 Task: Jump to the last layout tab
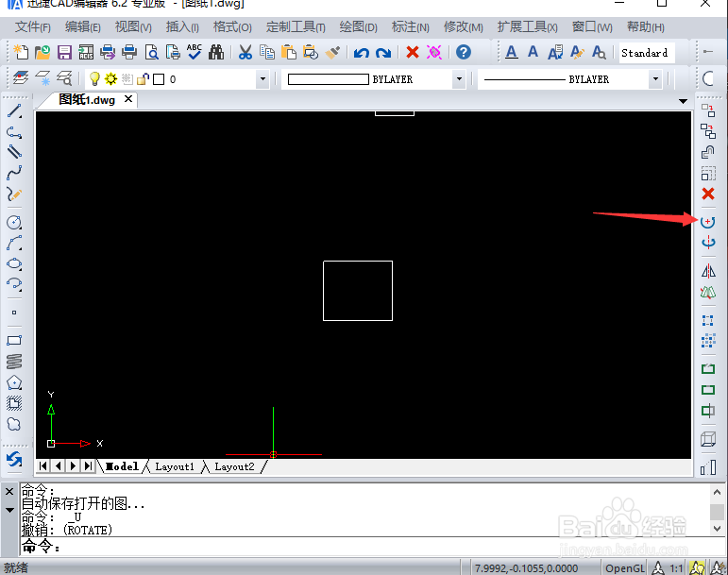(x=88, y=465)
